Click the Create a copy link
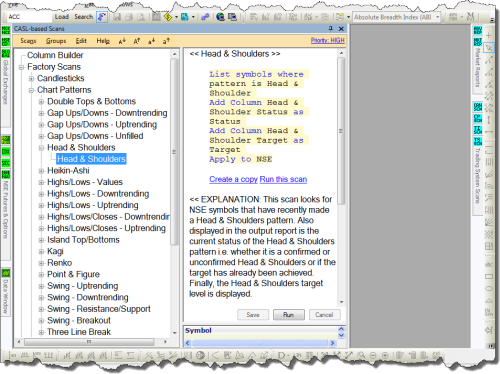 tap(233, 179)
